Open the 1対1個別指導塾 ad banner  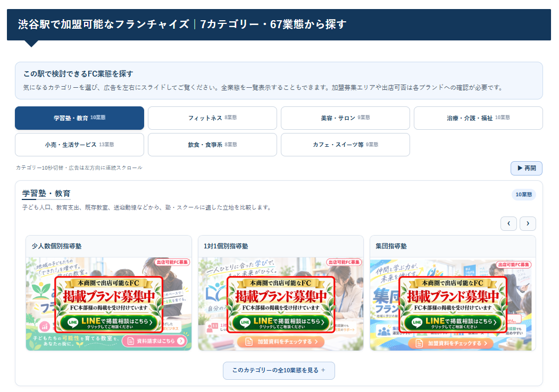click(281, 304)
